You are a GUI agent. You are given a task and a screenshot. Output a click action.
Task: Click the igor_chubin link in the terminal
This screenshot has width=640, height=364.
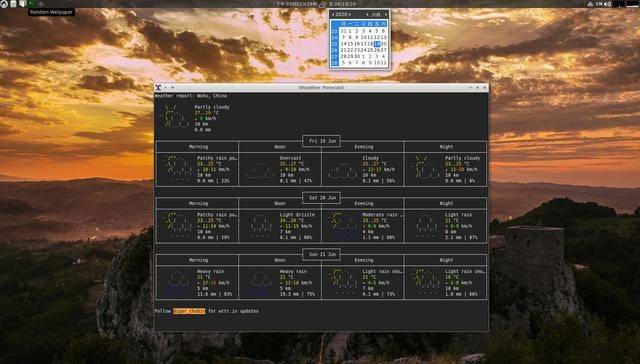click(x=189, y=311)
